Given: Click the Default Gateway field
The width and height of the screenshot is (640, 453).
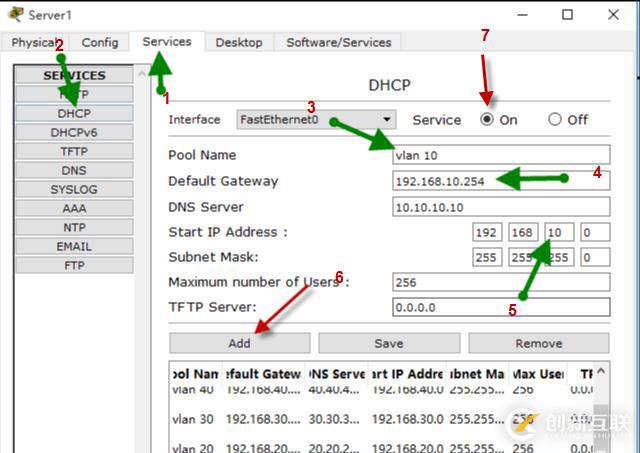Looking at the screenshot, I should pyautogui.click(x=501, y=181).
